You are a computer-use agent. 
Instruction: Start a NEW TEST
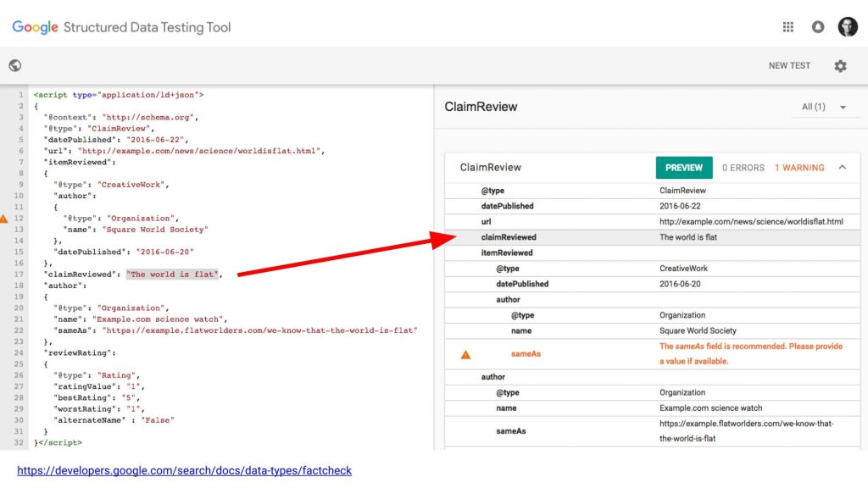coord(789,65)
